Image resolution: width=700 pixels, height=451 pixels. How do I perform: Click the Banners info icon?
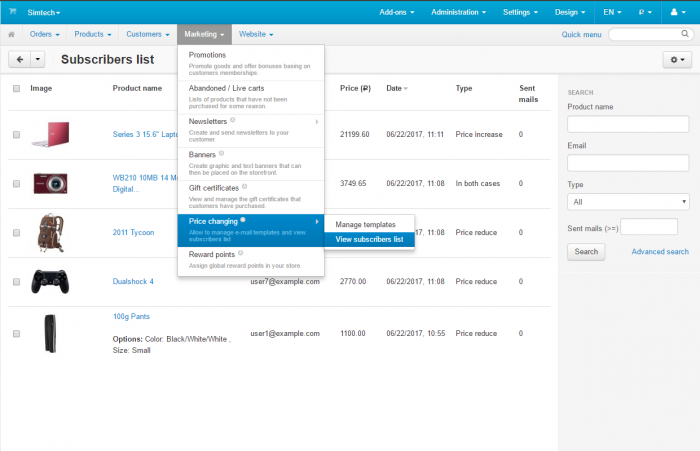(221, 153)
